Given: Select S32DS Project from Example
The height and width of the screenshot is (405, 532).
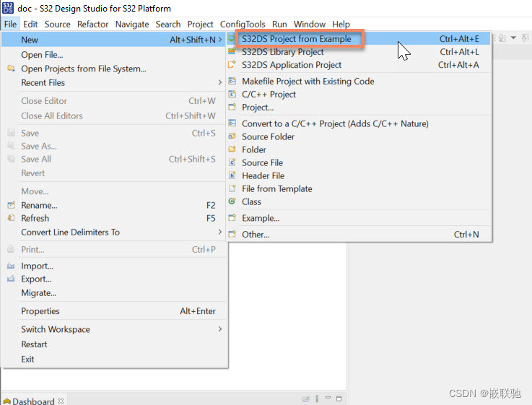Looking at the screenshot, I should pos(359,39).
